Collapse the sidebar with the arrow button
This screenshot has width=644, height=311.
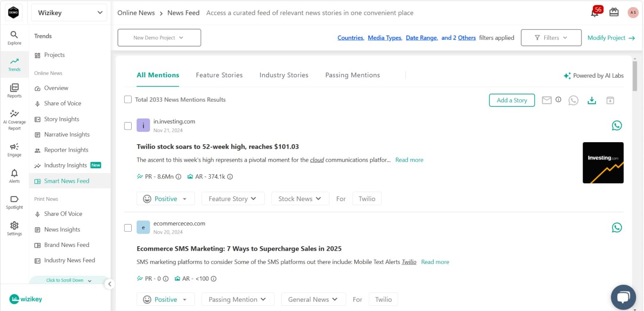pyautogui.click(x=109, y=284)
